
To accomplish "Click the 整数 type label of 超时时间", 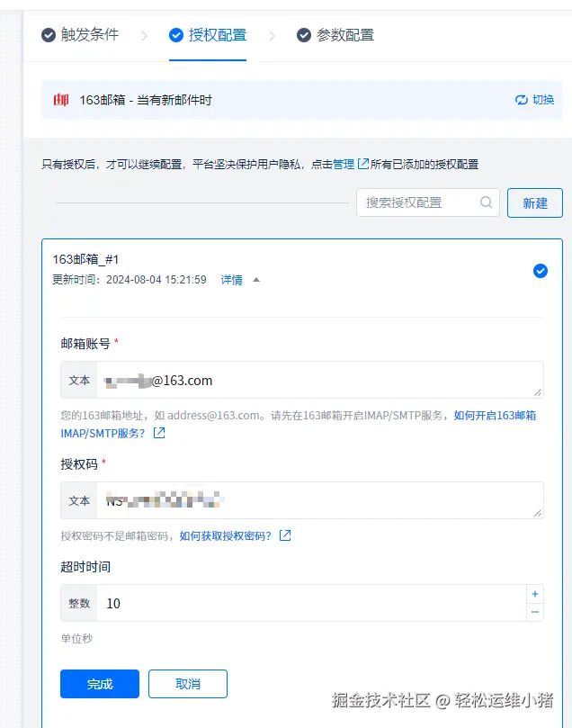I will [79, 603].
